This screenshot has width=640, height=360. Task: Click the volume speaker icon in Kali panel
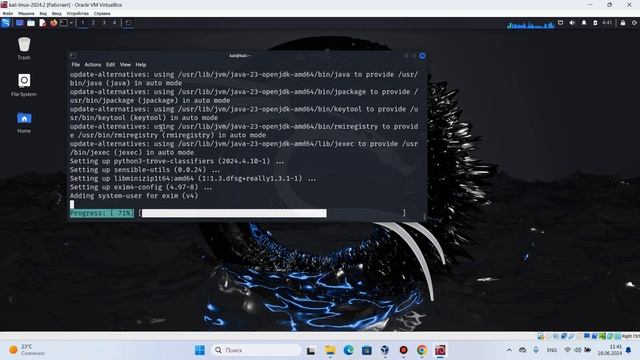tap(572, 23)
